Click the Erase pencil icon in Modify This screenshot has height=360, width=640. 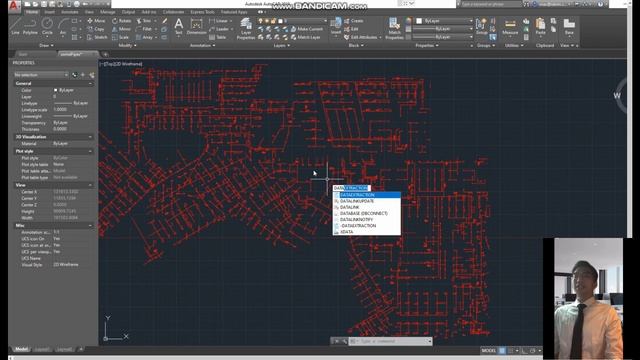pos(164,21)
